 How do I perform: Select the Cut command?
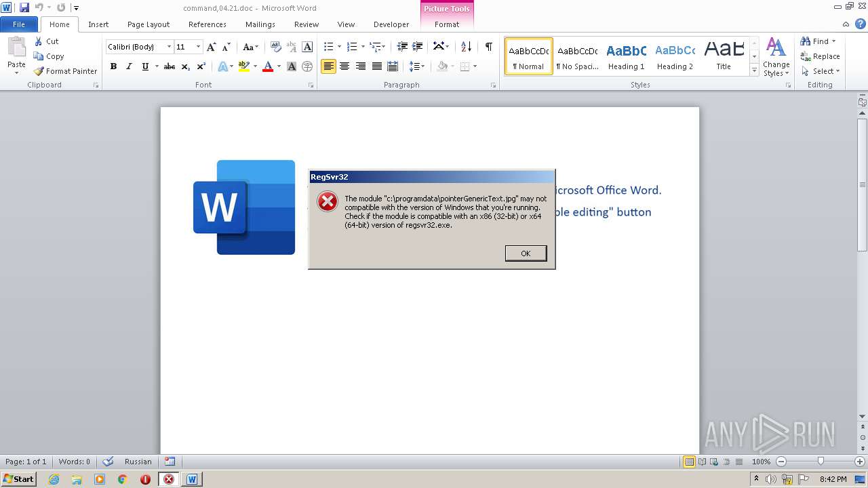point(46,41)
